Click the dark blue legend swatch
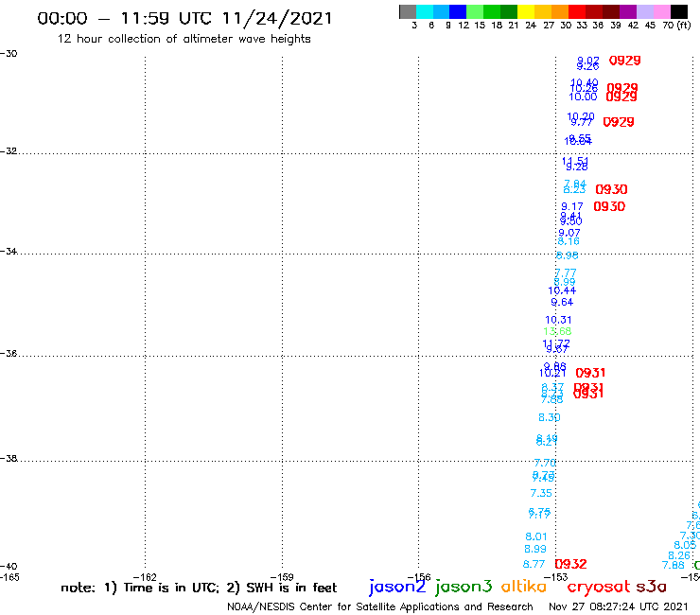Viewport: 700px width, 615px height. click(x=458, y=11)
